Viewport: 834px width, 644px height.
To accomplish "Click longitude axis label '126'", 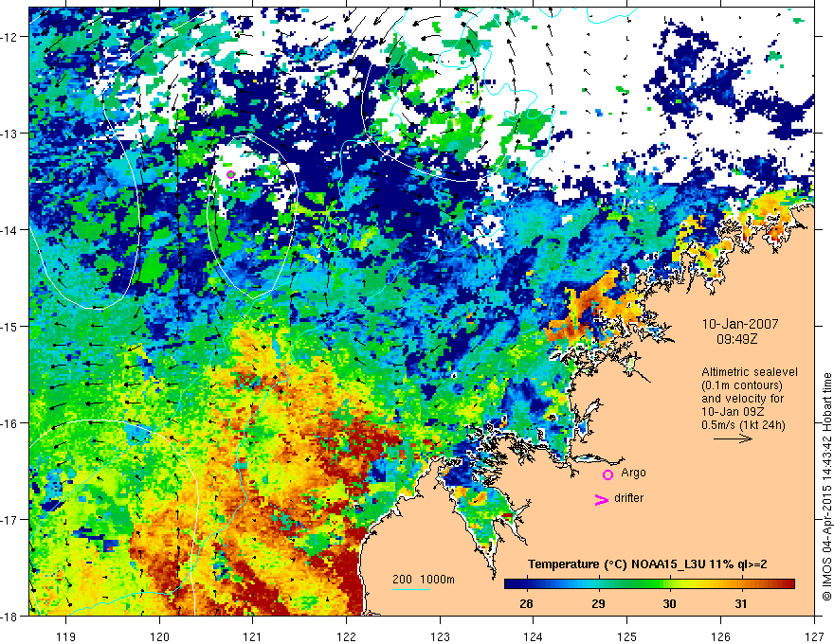I will (720, 636).
